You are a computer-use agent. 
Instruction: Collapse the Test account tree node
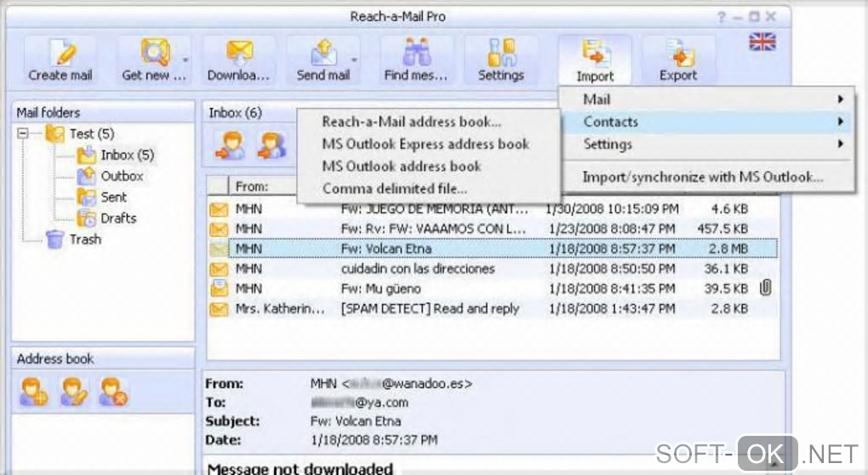(23, 134)
